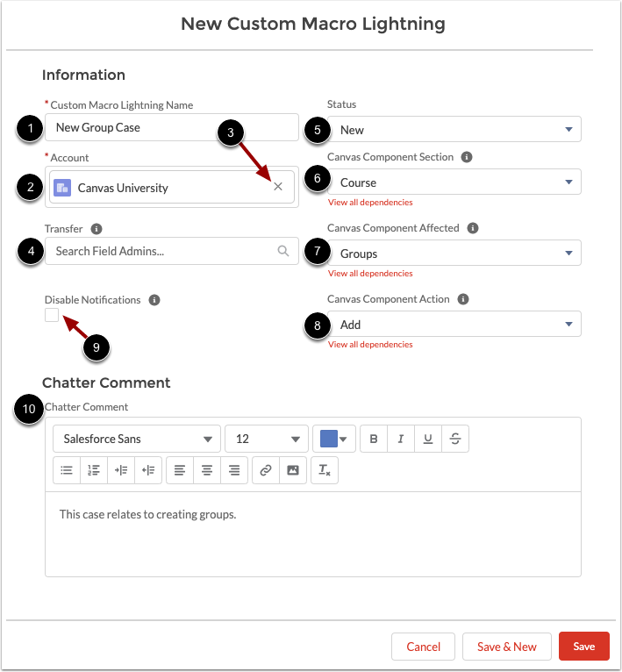The width and height of the screenshot is (622, 672).
Task: Insert a bulleted list
Action: click(x=67, y=470)
